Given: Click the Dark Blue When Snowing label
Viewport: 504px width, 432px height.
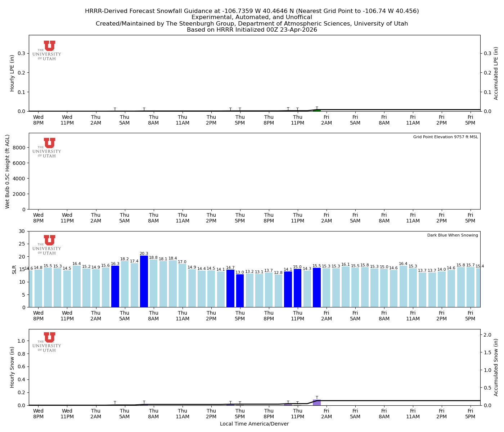Looking at the screenshot, I should point(452,235).
